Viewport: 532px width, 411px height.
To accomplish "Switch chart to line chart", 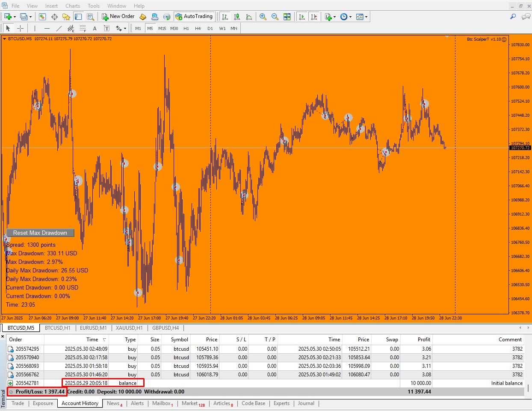I will coord(249,17).
